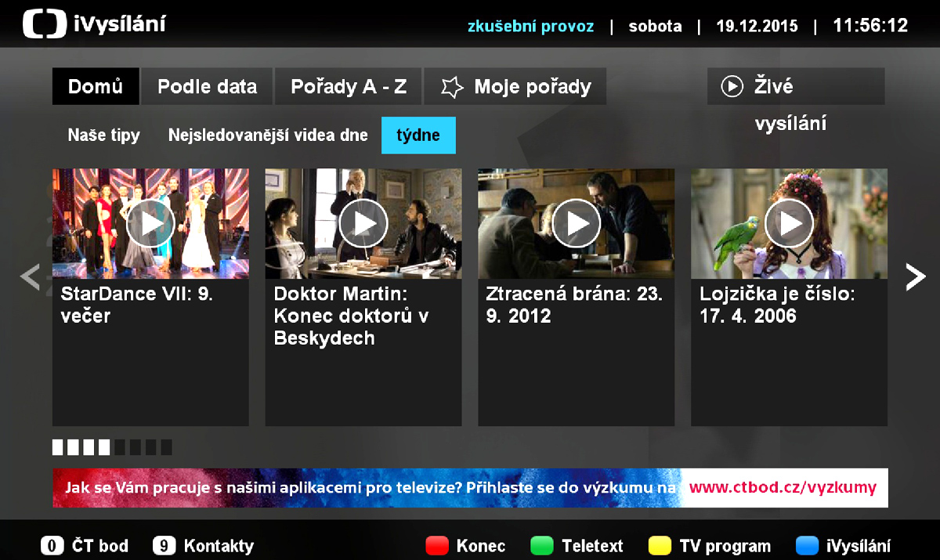The width and height of the screenshot is (940, 560).
Task: Play Lojzička je číslo episode
Action: [789, 223]
